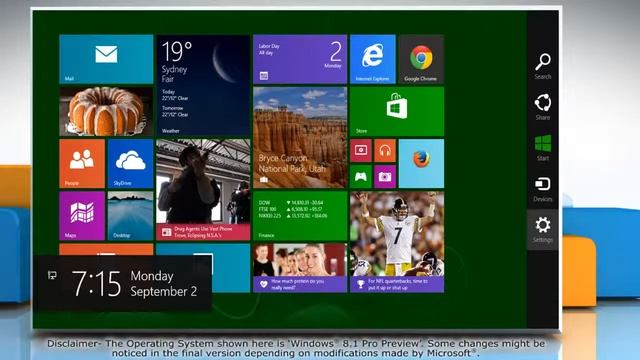Open the small magenta Camera tile
640x360 pixels.
(385, 176)
